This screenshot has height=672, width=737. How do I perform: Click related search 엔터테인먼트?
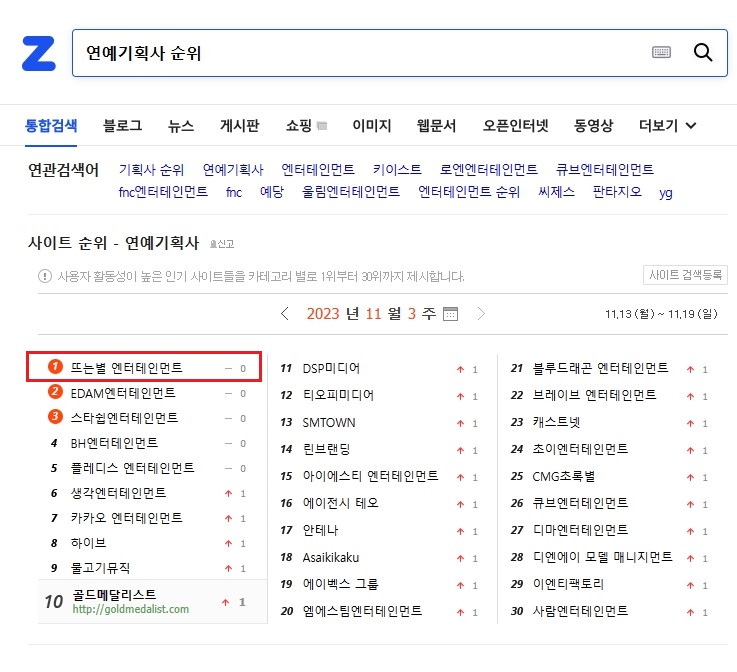pos(318,169)
